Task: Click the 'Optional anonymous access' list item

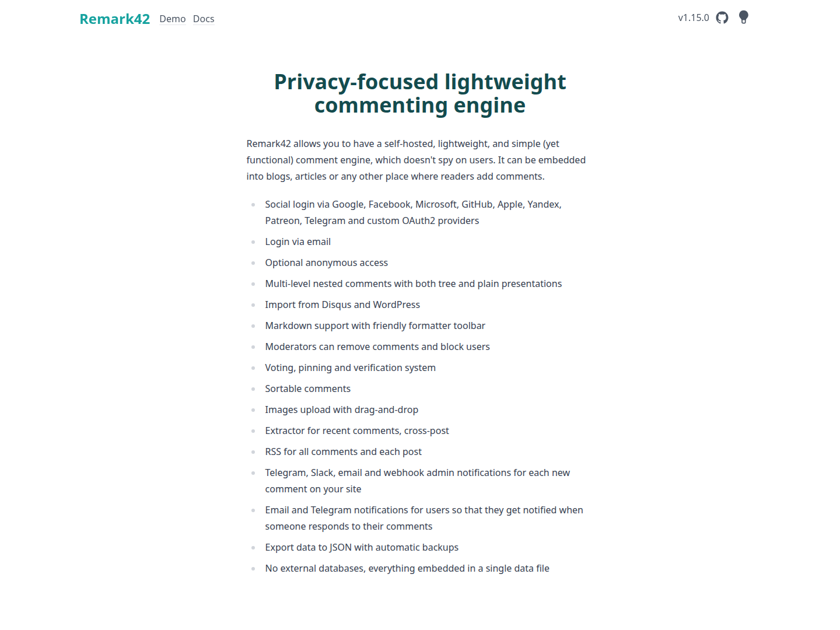Action: [x=326, y=262]
